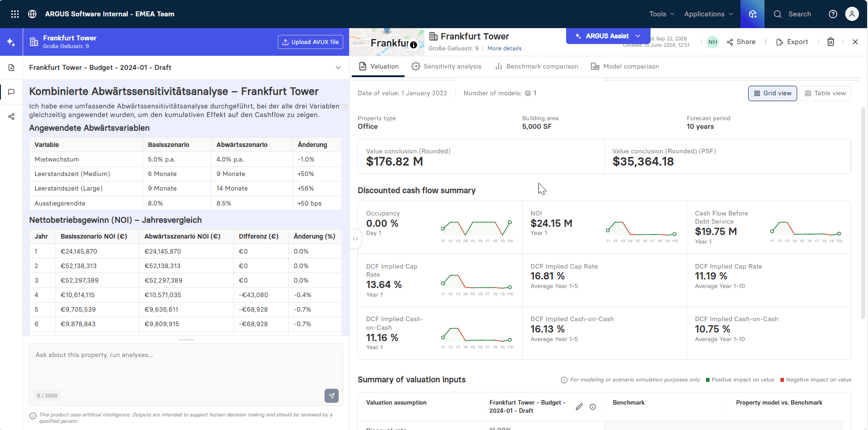Open the Model comparison tab

tap(625, 66)
